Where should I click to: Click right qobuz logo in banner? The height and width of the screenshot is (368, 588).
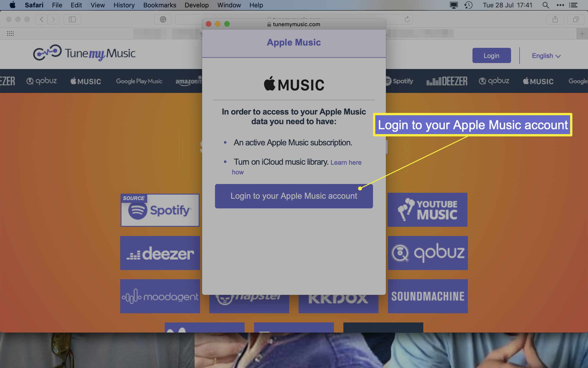494,81
